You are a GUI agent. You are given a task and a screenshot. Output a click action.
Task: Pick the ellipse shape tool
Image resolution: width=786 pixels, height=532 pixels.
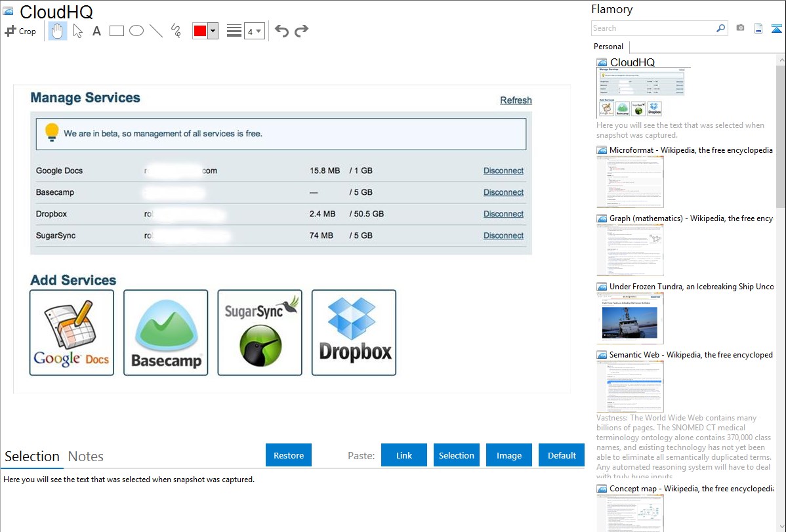(136, 31)
